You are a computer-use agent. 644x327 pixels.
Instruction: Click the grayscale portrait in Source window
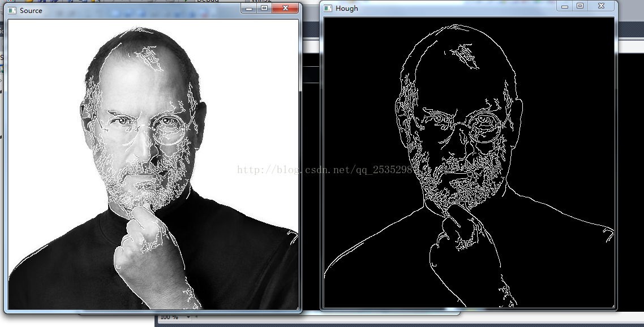click(153, 164)
